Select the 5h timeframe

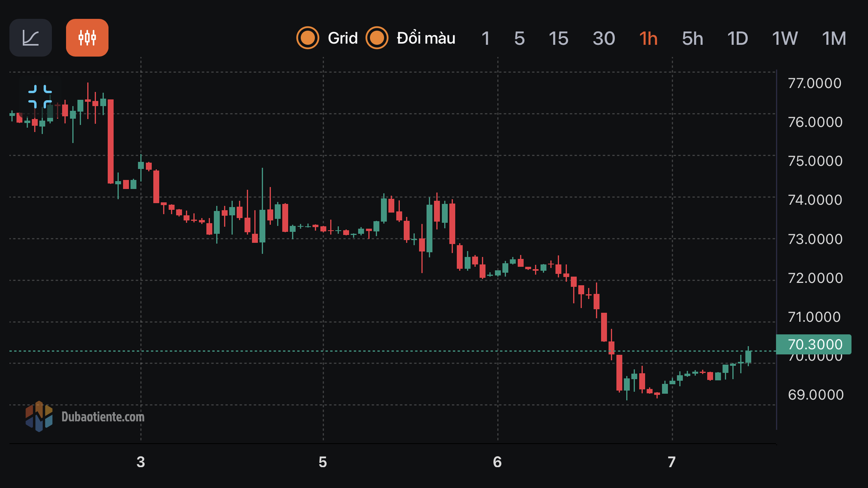[x=693, y=38]
